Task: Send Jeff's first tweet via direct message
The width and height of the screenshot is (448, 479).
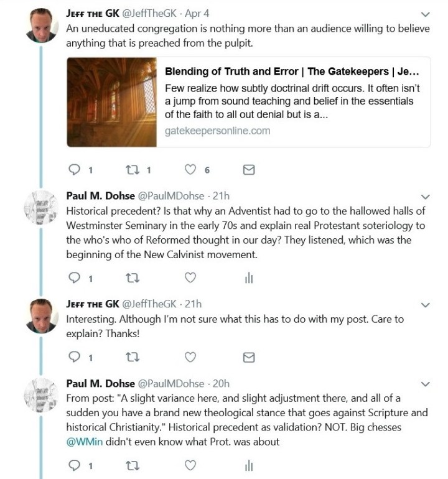Action: pos(248,169)
